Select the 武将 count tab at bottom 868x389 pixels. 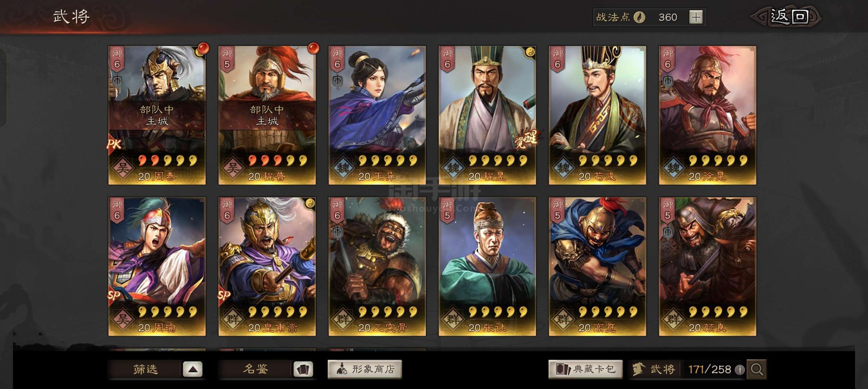[654, 369]
